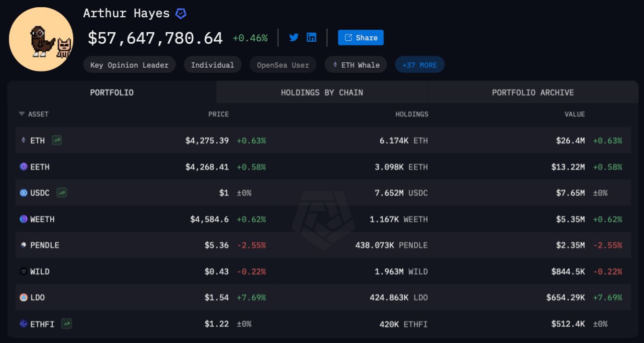Expand the +37 MORE tags
The height and width of the screenshot is (343, 644).
point(420,65)
